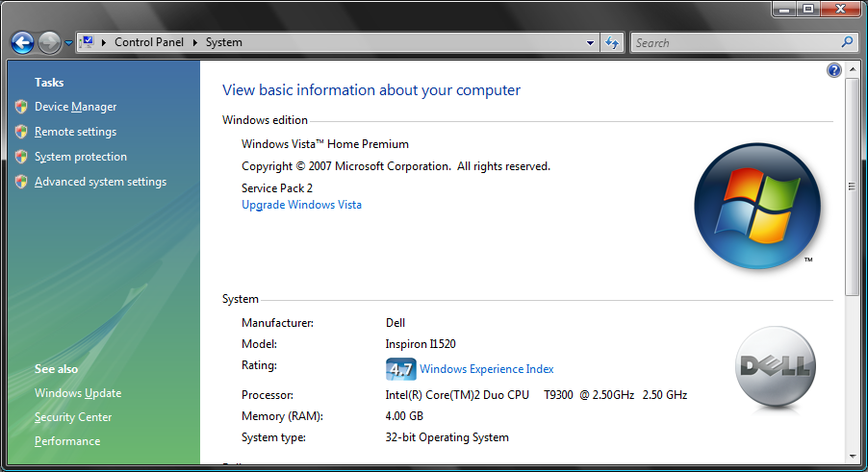Viewport: 868px width, 472px height.
Task: Open Remote settings task link
Action: [75, 132]
